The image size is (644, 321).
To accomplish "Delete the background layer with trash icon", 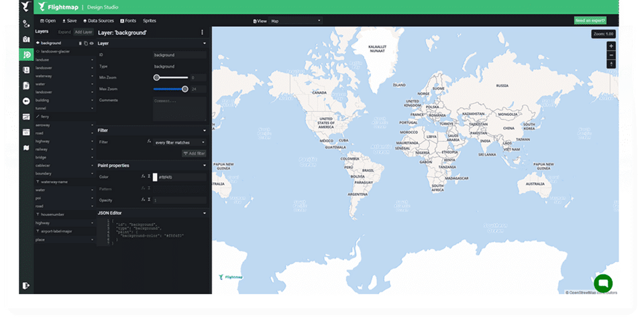I will tap(80, 43).
